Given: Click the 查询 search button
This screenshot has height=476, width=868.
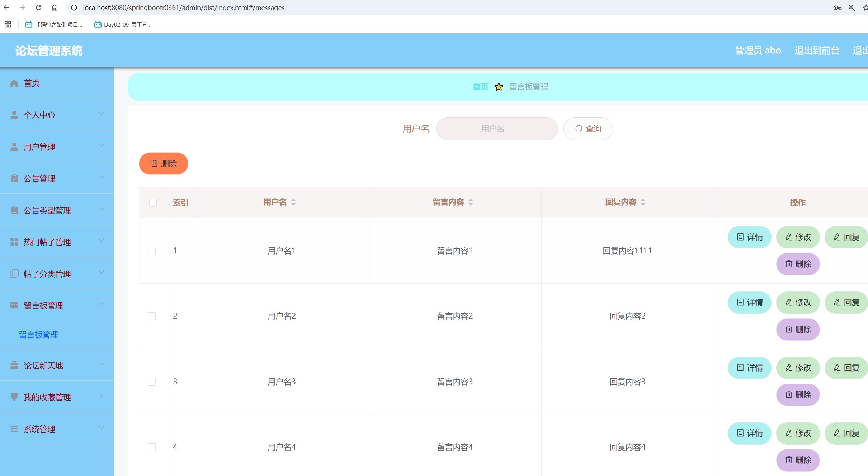Looking at the screenshot, I should pos(588,129).
